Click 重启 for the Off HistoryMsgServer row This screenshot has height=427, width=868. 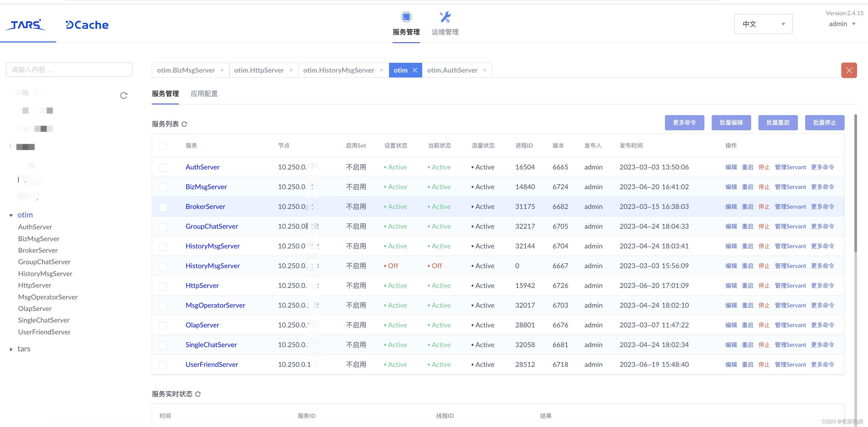pos(748,266)
